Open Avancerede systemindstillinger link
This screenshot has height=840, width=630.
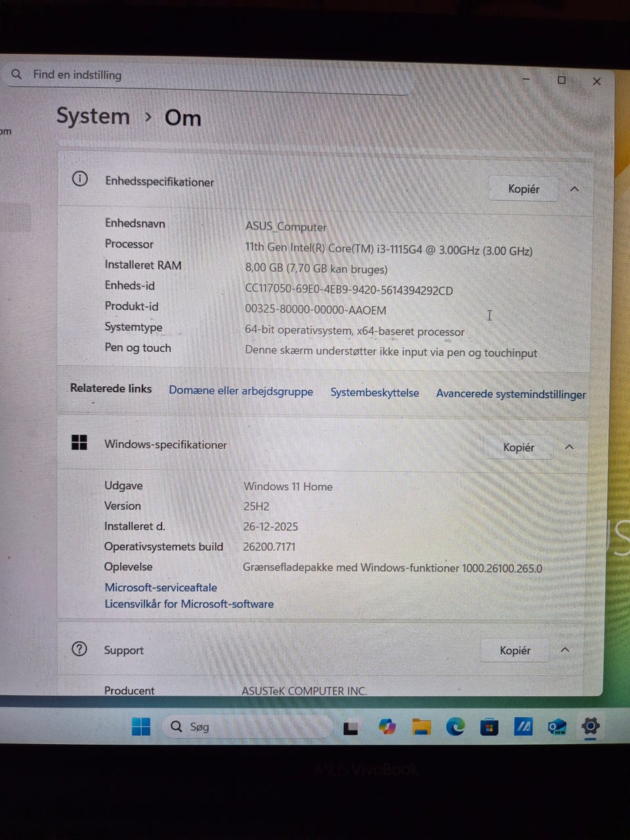click(511, 394)
